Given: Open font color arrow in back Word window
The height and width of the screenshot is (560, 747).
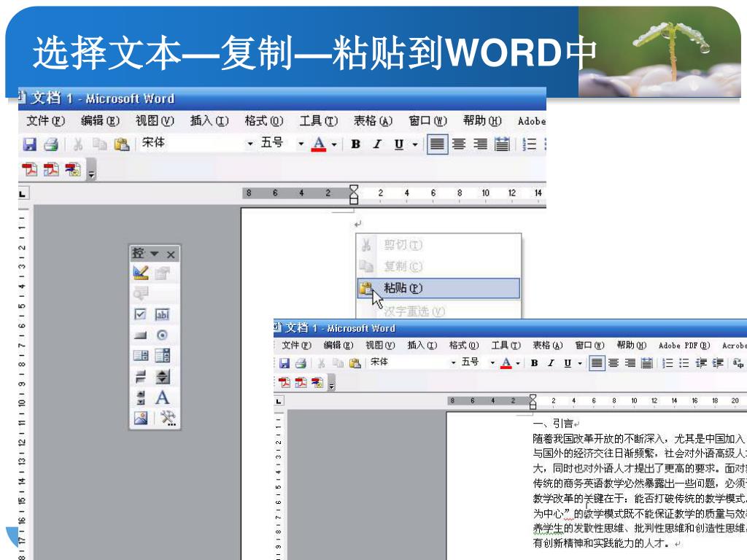Looking at the screenshot, I should pos(334,144).
